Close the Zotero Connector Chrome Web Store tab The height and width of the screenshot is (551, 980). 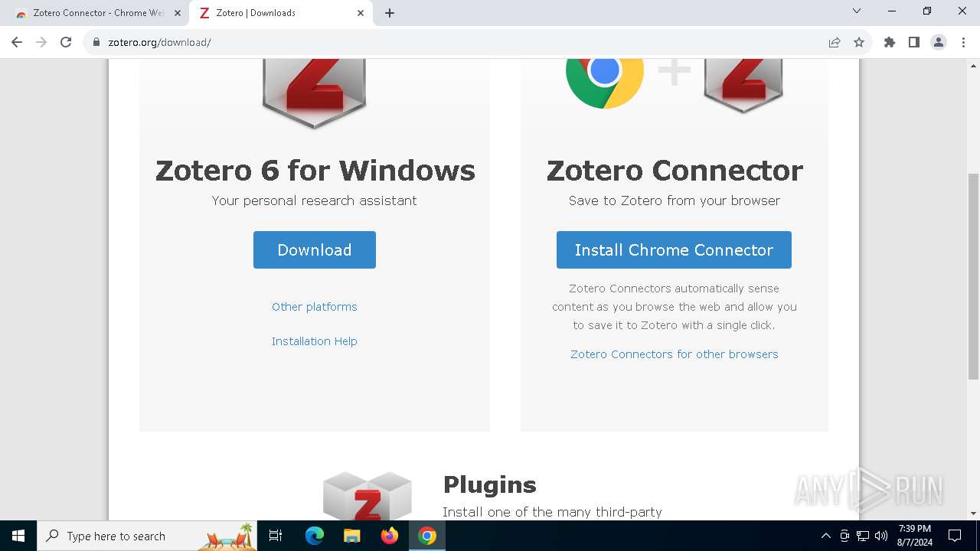click(178, 13)
